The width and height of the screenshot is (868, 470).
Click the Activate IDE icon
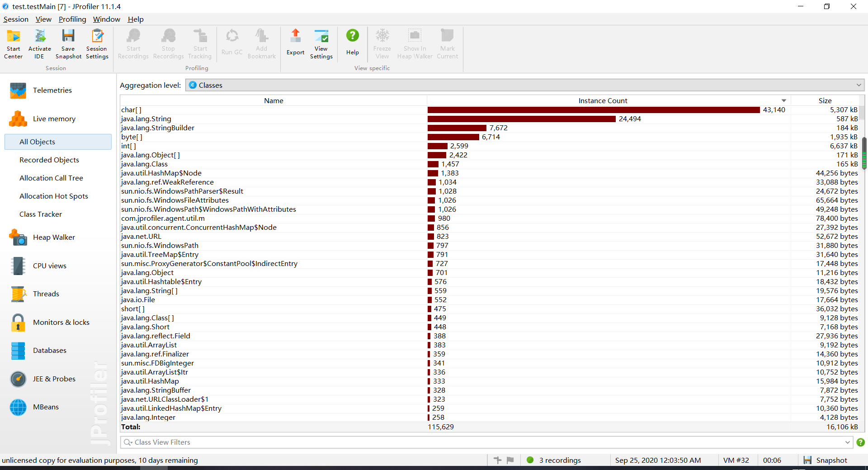(x=40, y=44)
